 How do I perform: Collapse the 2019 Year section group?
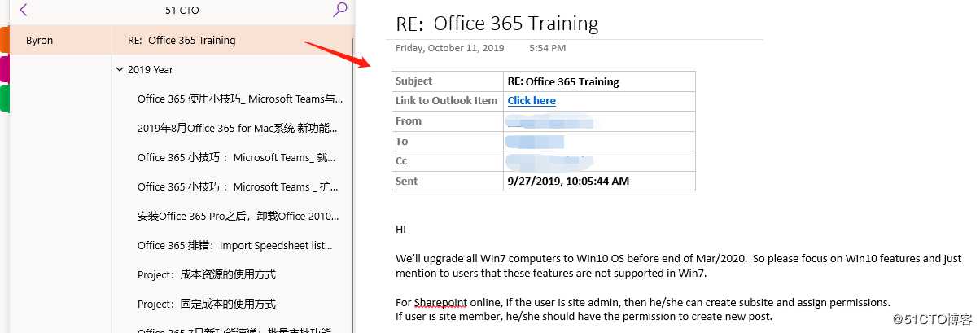tap(120, 70)
